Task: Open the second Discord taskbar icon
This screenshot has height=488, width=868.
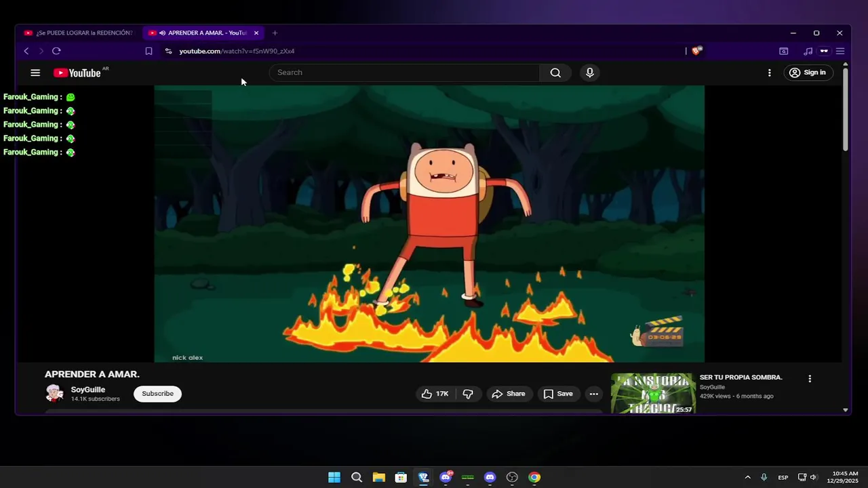Action: point(490,477)
